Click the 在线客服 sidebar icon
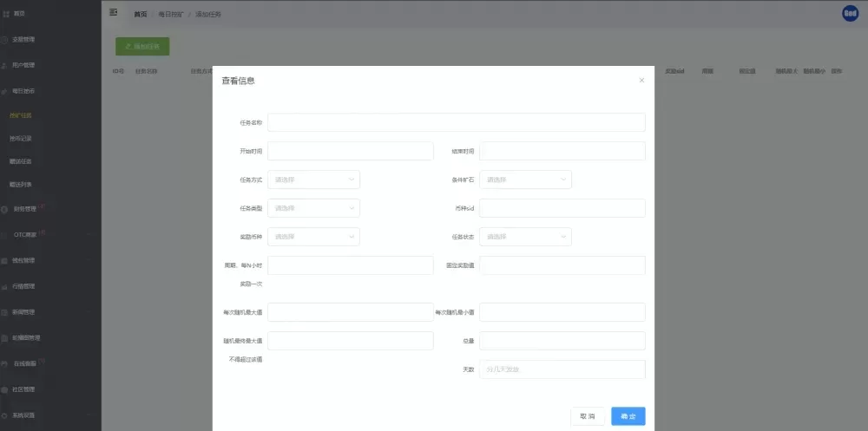Viewport: 868px width, 431px height. click(x=5, y=363)
